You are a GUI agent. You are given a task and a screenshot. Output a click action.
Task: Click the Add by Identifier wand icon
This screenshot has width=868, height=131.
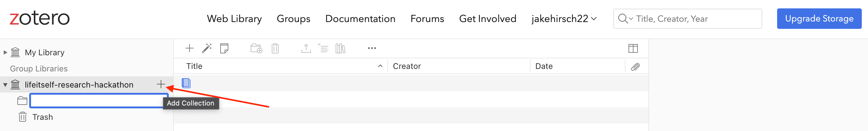pyautogui.click(x=207, y=48)
